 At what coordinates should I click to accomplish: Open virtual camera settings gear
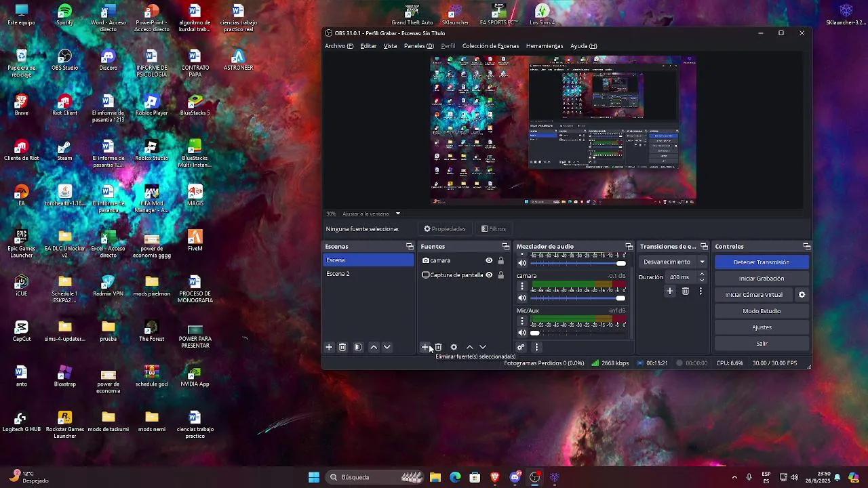click(802, 295)
